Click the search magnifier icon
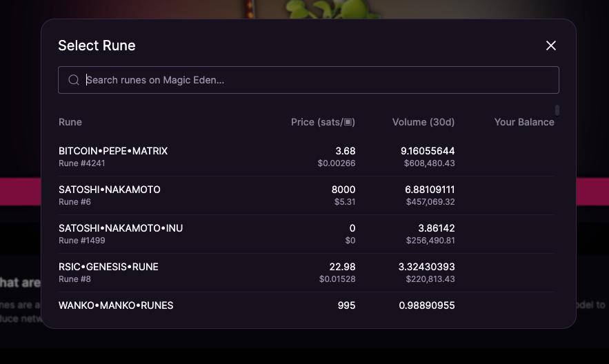 click(x=74, y=80)
